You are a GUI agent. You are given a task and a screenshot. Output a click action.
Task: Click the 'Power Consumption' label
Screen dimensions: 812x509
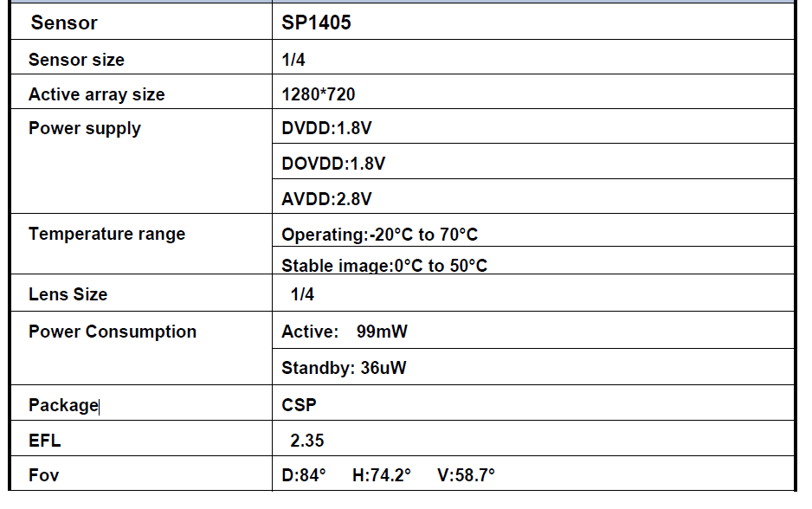[113, 332]
